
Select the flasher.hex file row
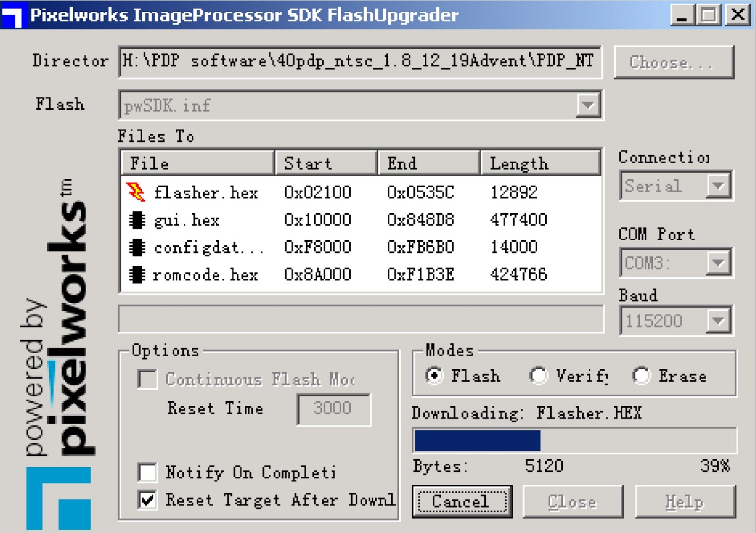point(361,192)
